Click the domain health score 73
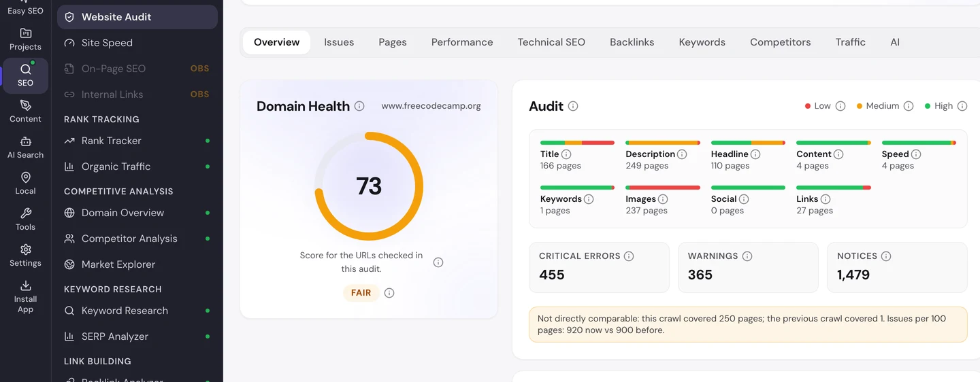 point(369,186)
